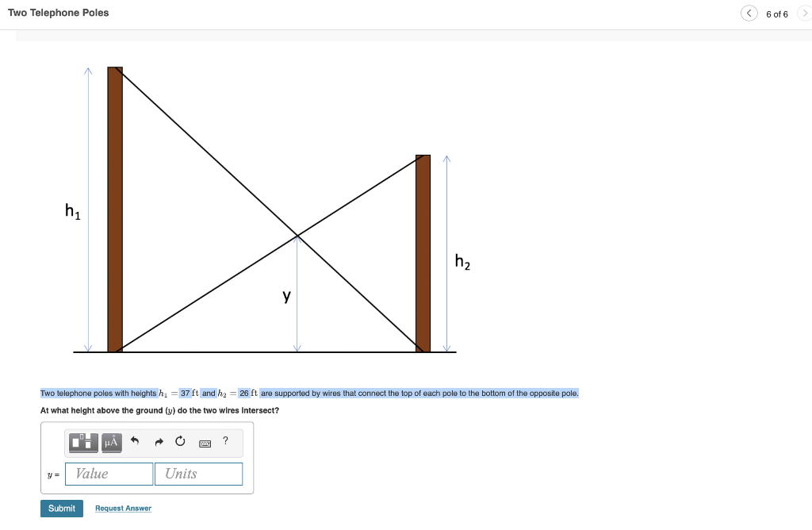Reset the answer box

180,441
